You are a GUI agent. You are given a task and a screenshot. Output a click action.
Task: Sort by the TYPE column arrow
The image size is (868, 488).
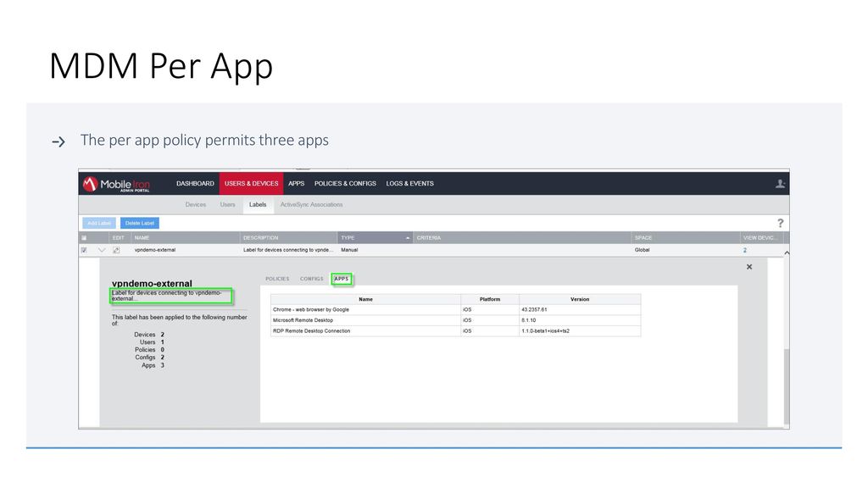coord(408,238)
